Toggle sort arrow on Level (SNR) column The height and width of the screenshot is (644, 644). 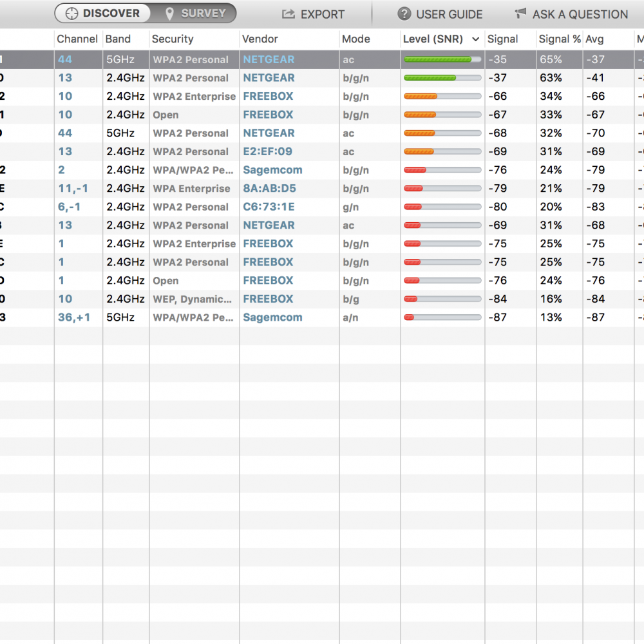coord(476,39)
